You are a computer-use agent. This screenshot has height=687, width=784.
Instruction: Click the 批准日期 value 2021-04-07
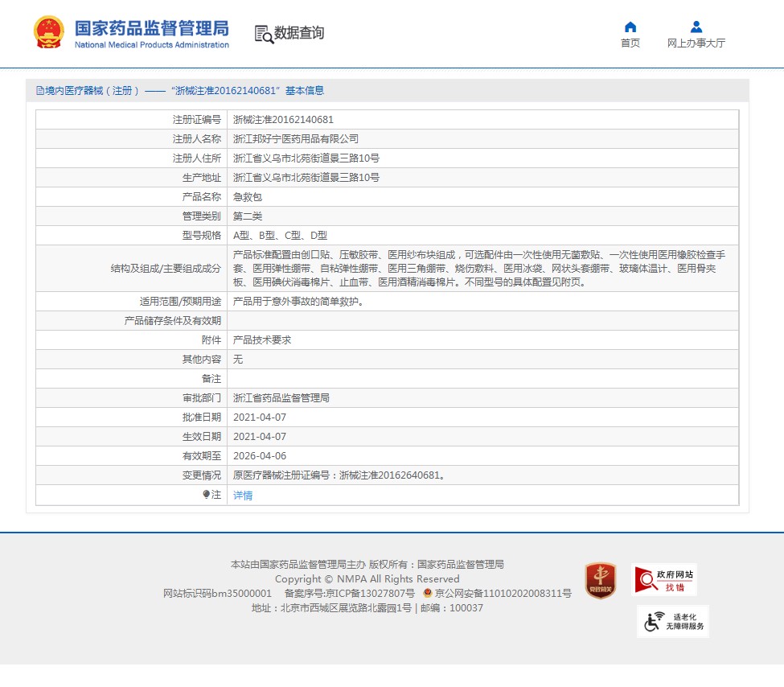tap(260, 418)
